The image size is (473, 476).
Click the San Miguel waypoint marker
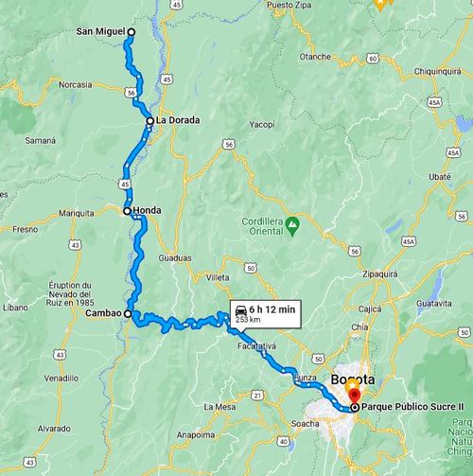(x=131, y=32)
